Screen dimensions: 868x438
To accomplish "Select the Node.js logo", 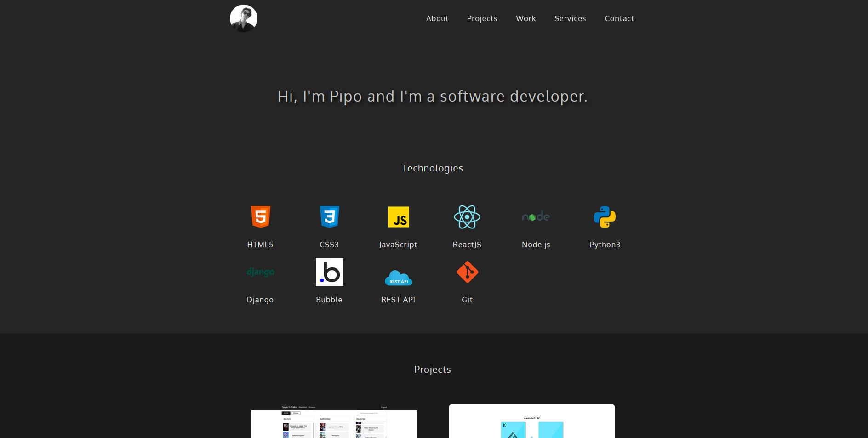I will tap(536, 216).
